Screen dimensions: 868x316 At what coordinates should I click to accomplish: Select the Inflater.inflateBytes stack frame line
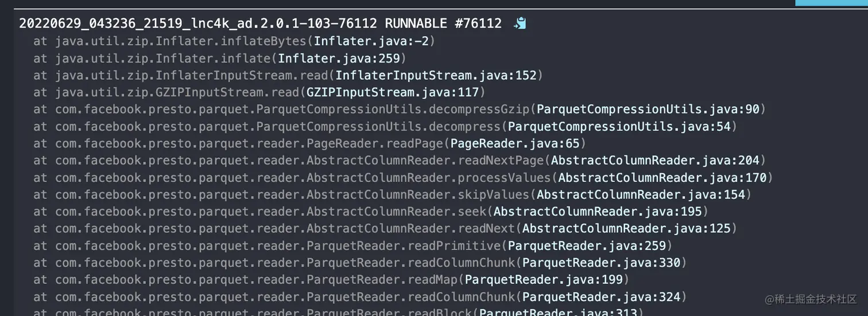[x=234, y=41]
